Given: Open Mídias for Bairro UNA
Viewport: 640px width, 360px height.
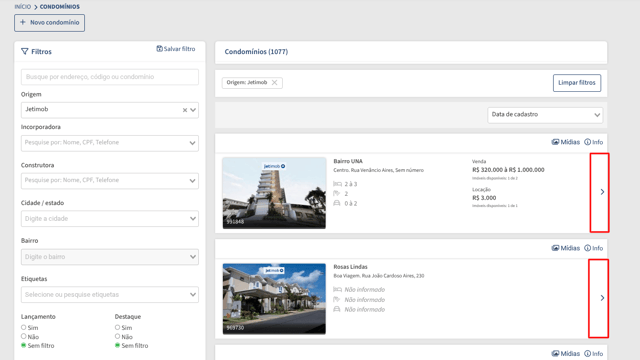Looking at the screenshot, I should tap(565, 142).
